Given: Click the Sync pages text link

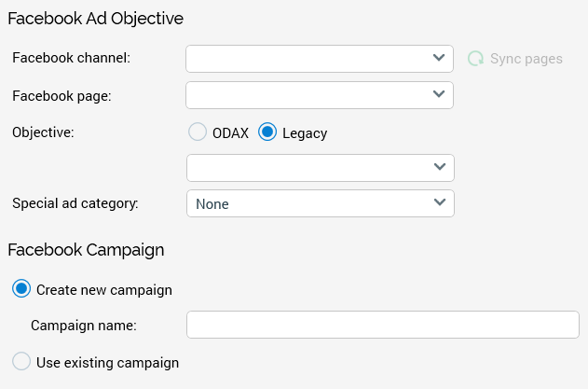Looking at the screenshot, I should (x=526, y=59).
